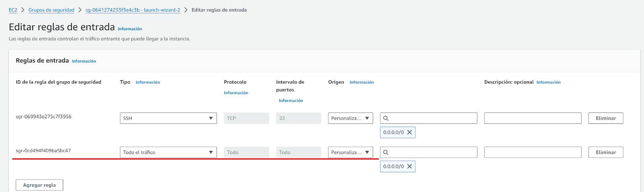The height and width of the screenshot is (192, 644).
Task: Open sg-0641274233f3e4c3b launch-wizard-2 breadcrumb
Action: [x=133, y=10]
